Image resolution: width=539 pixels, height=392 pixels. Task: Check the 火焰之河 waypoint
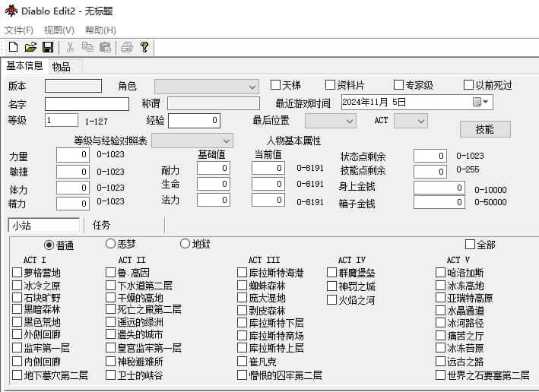click(x=351, y=300)
